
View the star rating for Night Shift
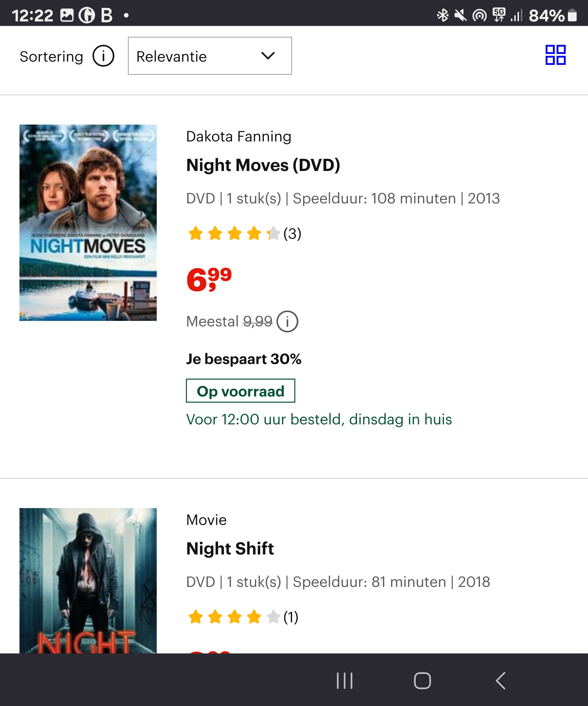(x=242, y=617)
